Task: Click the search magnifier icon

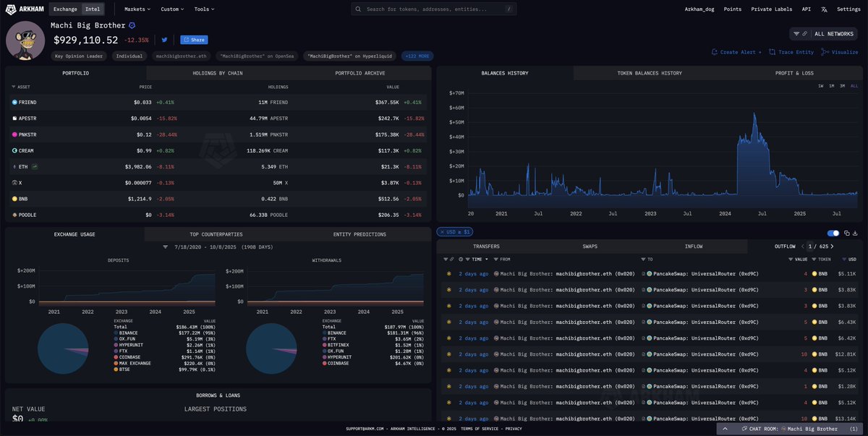Action: [359, 9]
